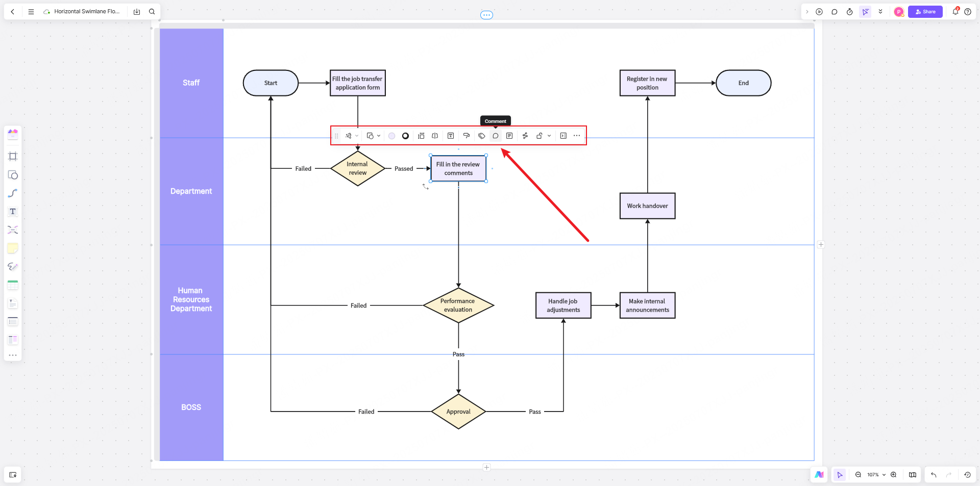
Task: Click the AI style icon in floating toolbar
Action: (x=349, y=136)
